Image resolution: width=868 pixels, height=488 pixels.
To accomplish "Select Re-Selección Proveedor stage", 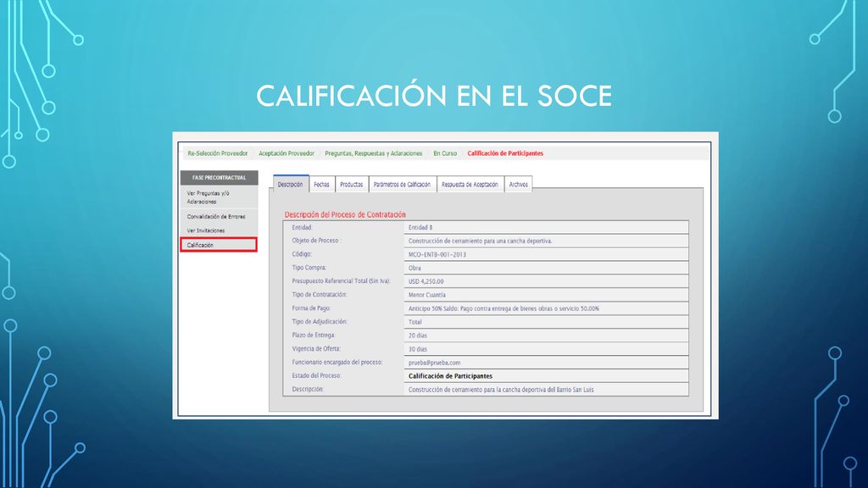I will [218, 153].
